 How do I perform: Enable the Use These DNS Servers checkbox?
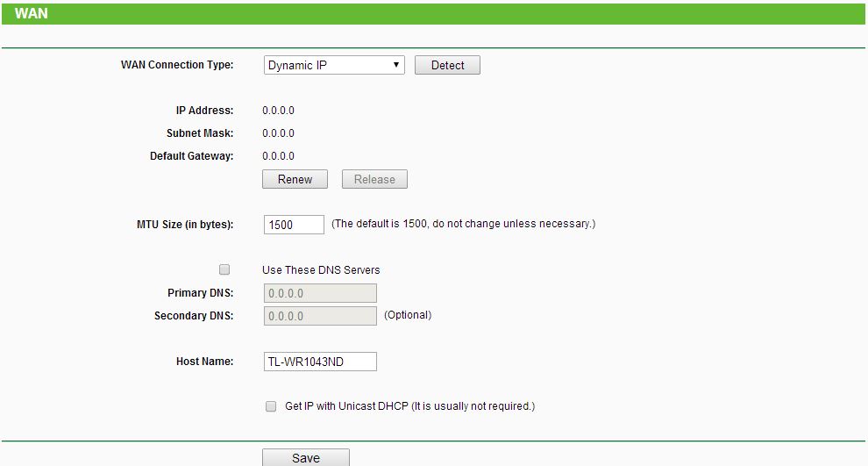point(224,269)
